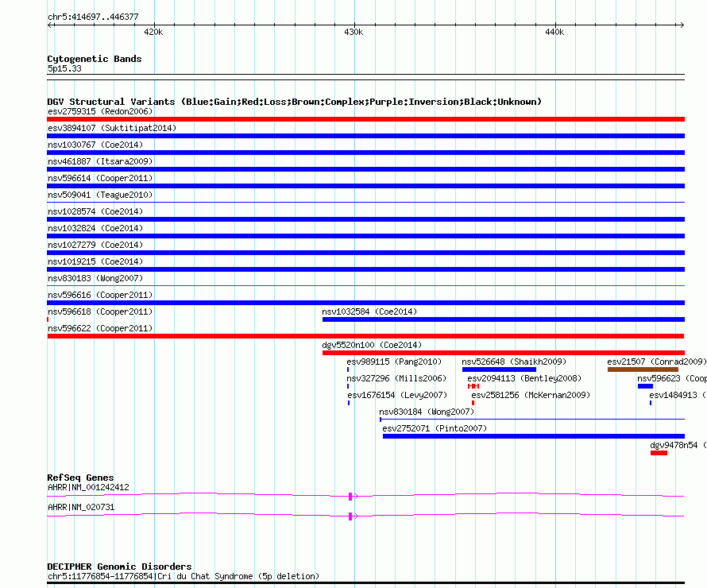The width and height of the screenshot is (707, 588).
Task: Open the nsv596622 (Cooper2011) label
Action: click(100, 328)
